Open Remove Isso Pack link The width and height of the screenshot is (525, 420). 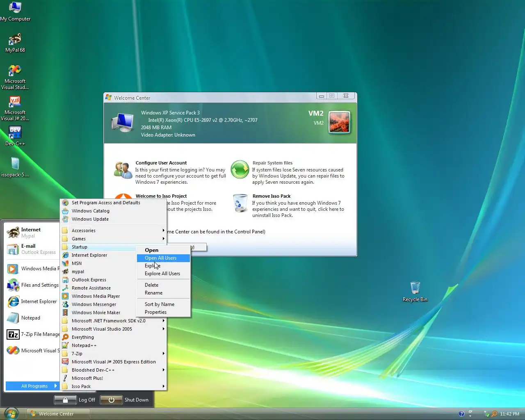271,196
